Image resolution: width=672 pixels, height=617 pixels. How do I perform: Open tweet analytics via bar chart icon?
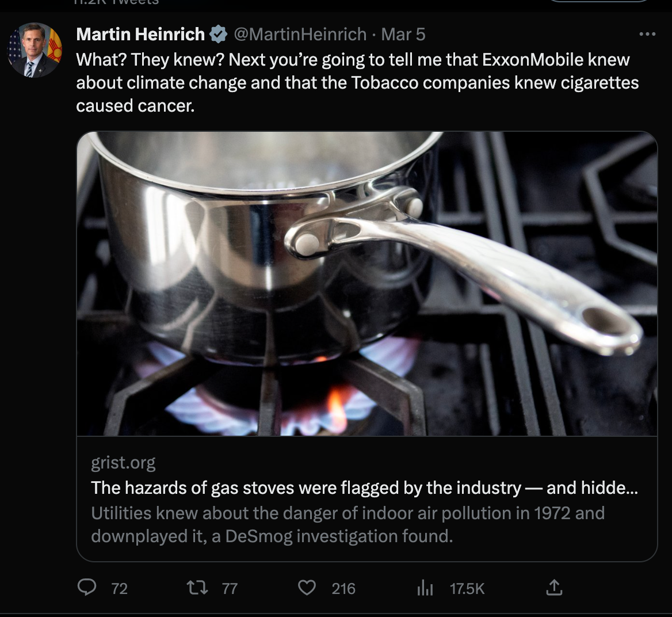(x=425, y=588)
